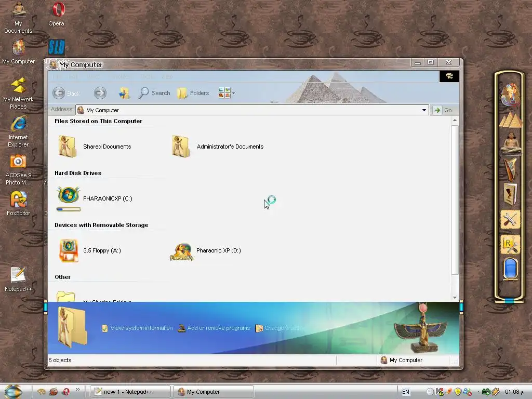This screenshot has width=532, height=399.
Task: Click the C: drive usage bar
Action: pyautogui.click(x=69, y=209)
